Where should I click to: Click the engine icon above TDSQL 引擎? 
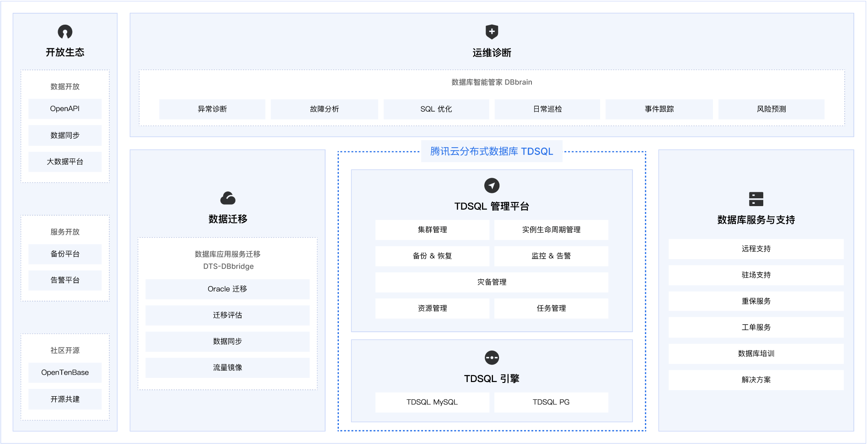click(492, 357)
